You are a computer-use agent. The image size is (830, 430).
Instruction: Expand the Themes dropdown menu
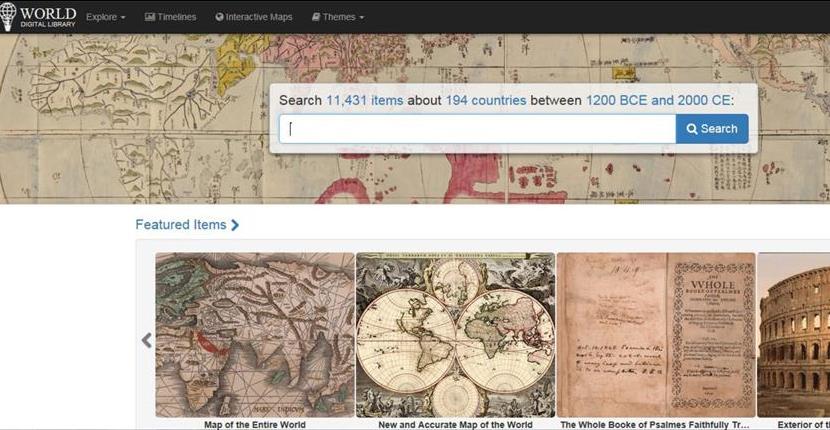pos(338,17)
